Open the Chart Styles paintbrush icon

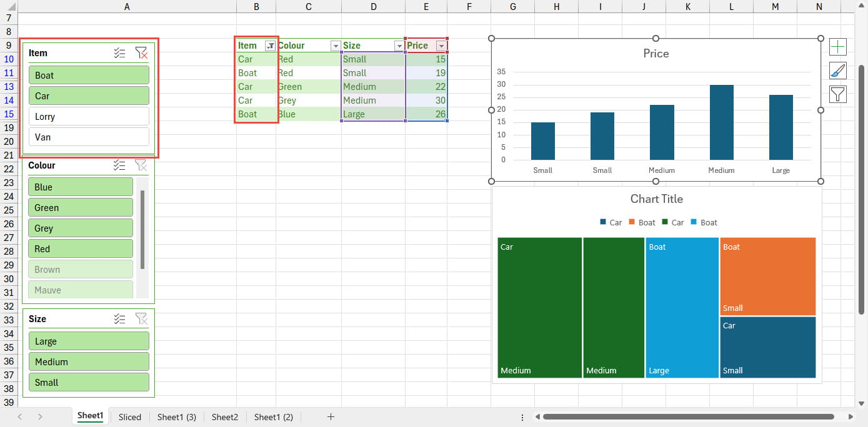(x=837, y=71)
